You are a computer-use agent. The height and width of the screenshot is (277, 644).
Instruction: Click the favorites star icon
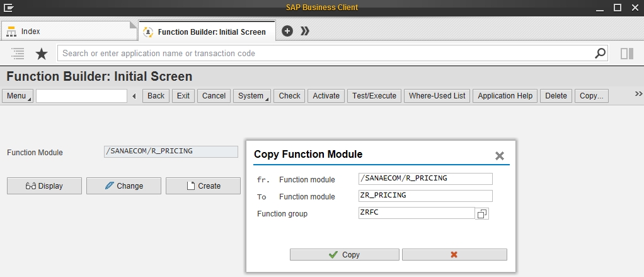42,54
